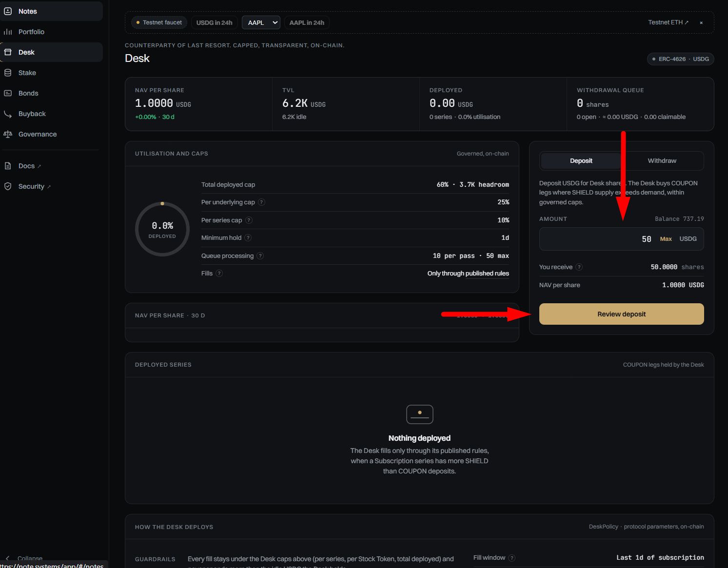Collapse the sidebar
The image size is (728, 568).
[x=24, y=558]
